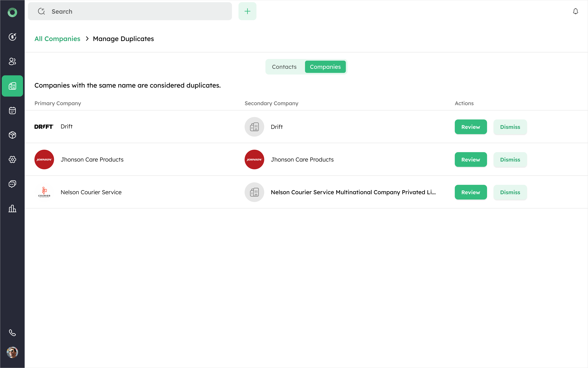Click the green plus add button
This screenshot has width=588, height=368.
point(247,11)
